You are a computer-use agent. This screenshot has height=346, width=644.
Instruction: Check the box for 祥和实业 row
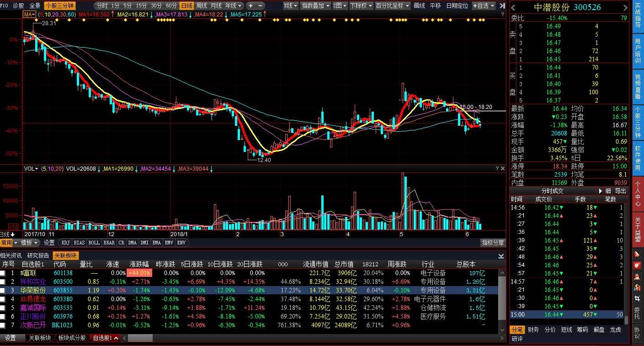(3, 282)
